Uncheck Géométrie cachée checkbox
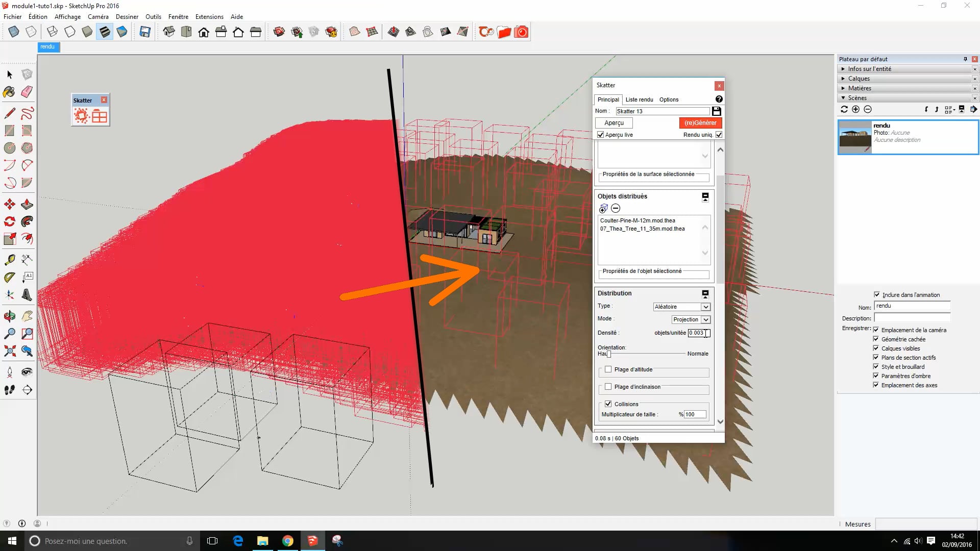Viewport: 980px width, 551px height. (876, 339)
